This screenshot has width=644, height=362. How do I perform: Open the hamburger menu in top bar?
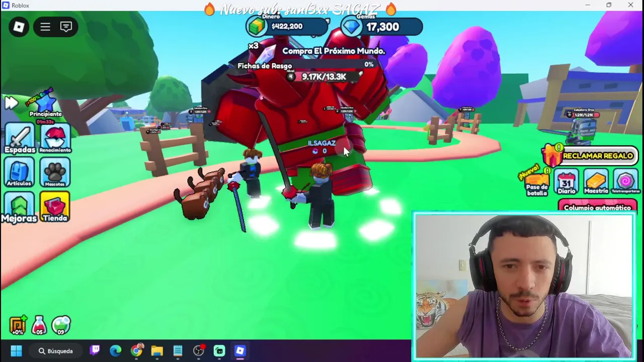(x=45, y=27)
